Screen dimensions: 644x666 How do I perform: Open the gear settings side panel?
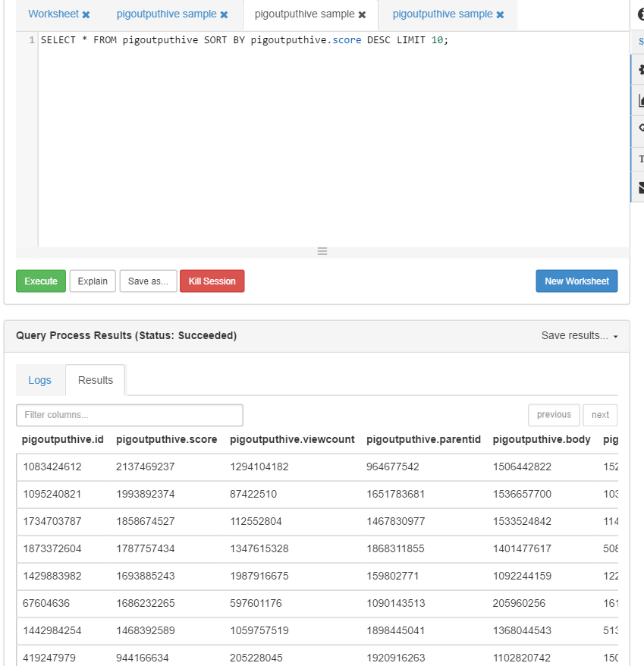pos(639,69)
